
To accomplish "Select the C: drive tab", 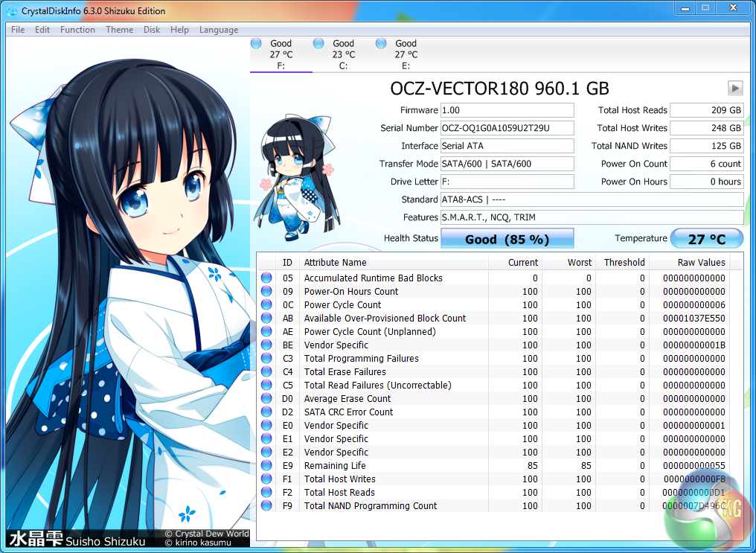I will tap(343, 54).
